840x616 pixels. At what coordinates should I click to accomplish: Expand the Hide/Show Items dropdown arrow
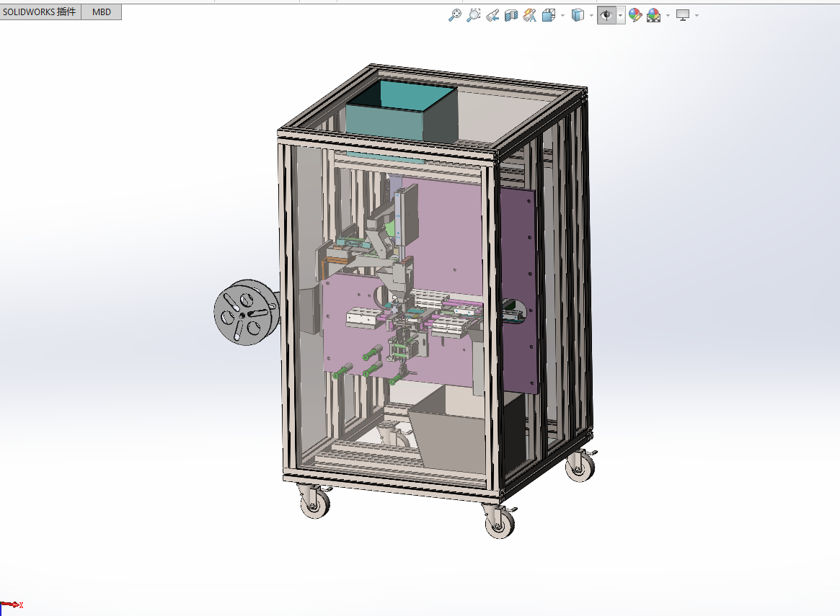[621, 16]
